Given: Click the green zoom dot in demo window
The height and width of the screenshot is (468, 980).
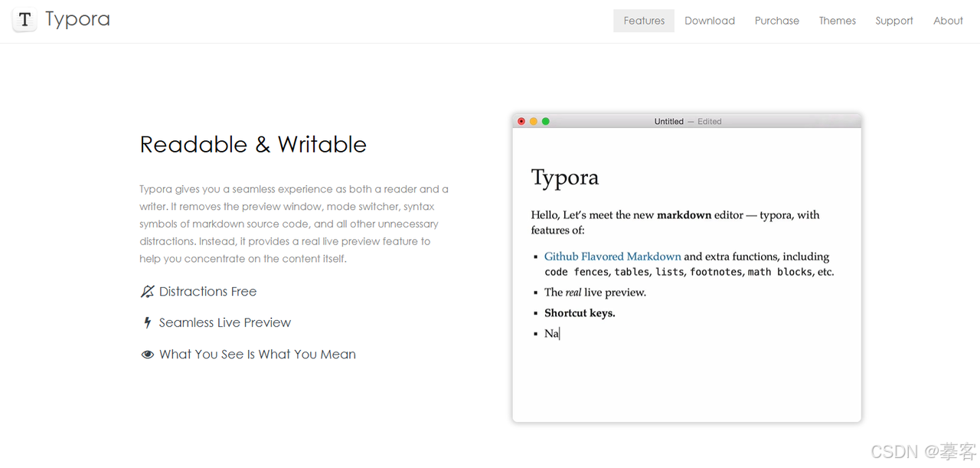Looking at the screenshot, I should tap(546, 121).
